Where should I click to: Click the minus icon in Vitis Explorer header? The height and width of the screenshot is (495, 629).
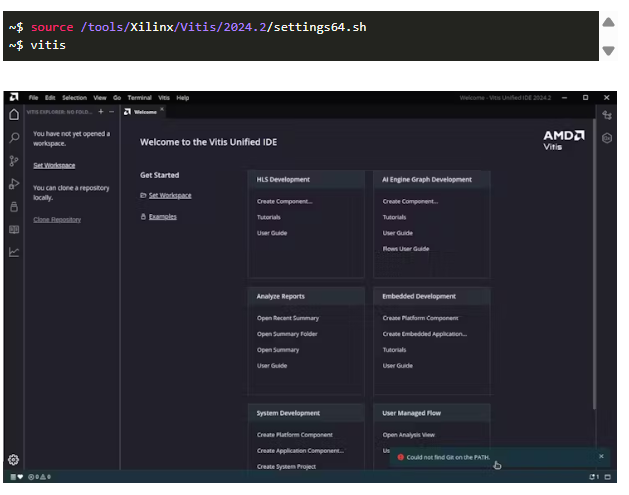pyautogui.click(x=111, y=111)
